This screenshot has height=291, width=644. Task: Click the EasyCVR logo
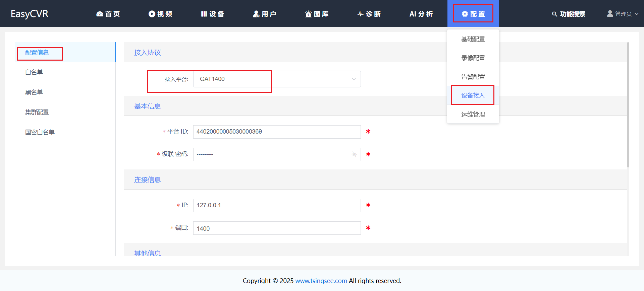[x=30, y=14]
